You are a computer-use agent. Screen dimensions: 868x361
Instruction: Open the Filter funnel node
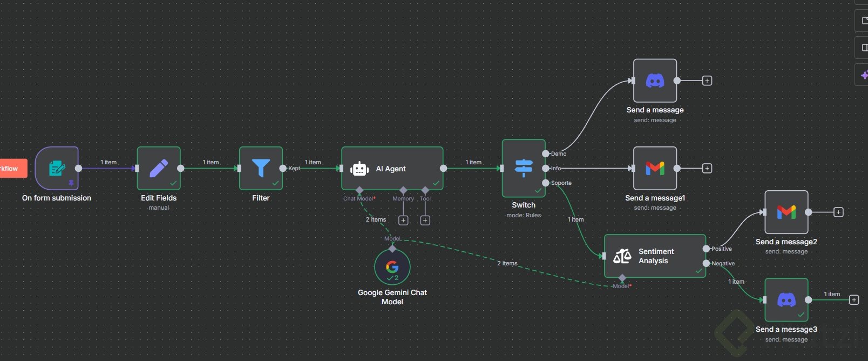[x=261, y=168]
